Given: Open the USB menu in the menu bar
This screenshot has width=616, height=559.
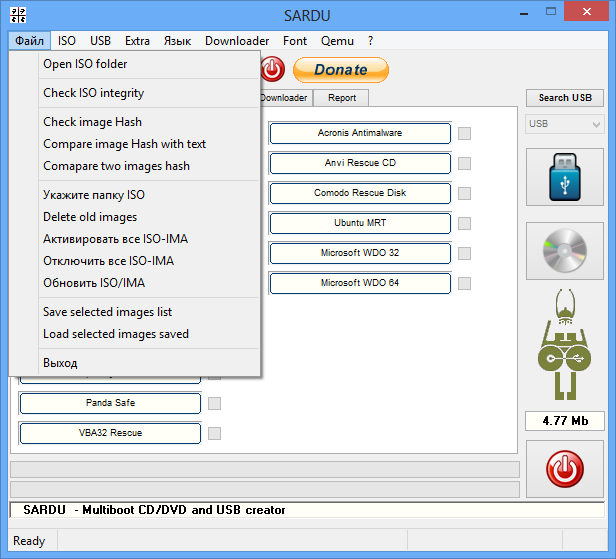Looking at the screenshot, I should pyautogui.click(x=101, y=40).
